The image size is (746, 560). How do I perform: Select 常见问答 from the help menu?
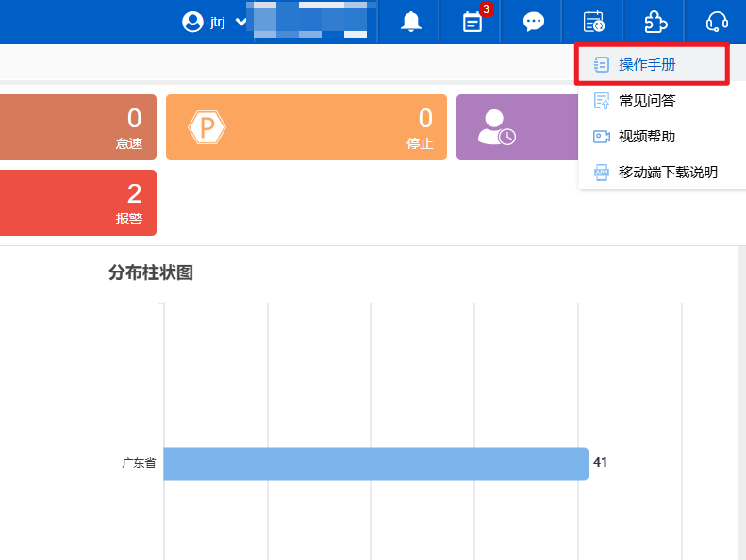(647, 100)
